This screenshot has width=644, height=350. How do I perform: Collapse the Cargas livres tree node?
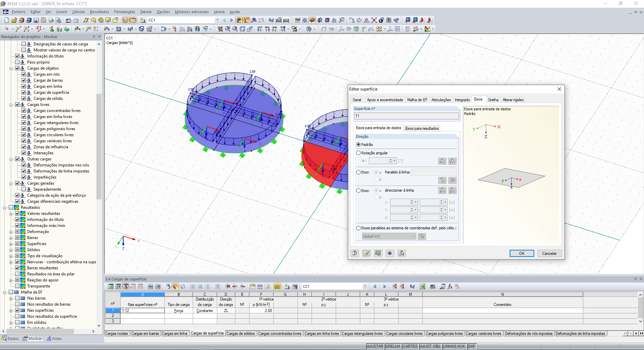[x=11, y=105]
